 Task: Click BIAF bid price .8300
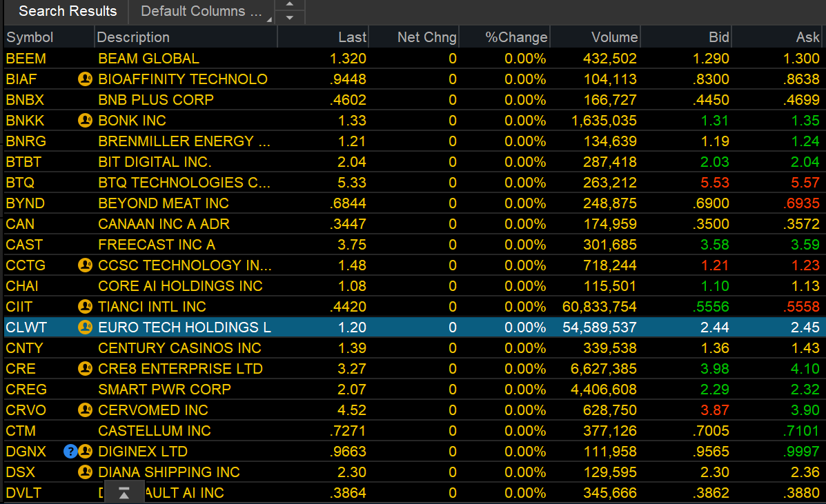(x=711, y=79)
